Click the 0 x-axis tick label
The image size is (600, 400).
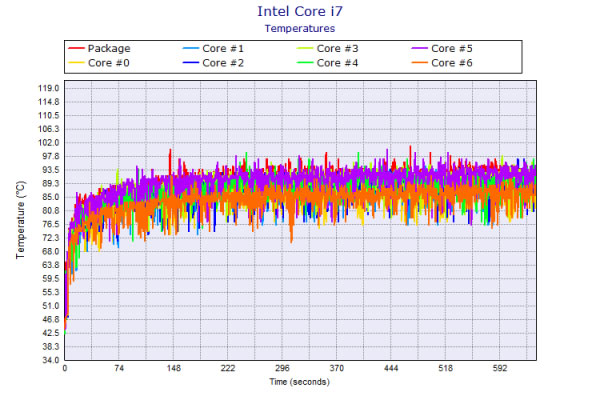pos(65,368)
